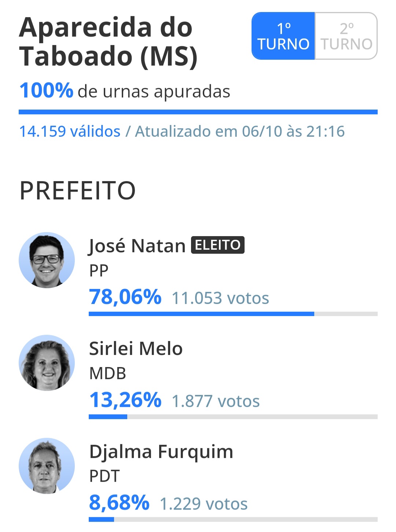Select the Sirlei Melo candidate name
Screen dimensions: 396x532
(x=136, y=348)
